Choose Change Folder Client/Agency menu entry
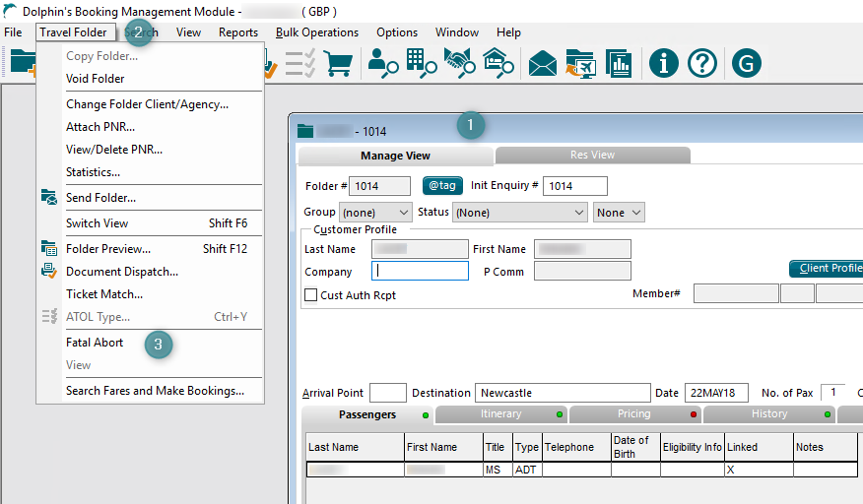 pyautogui.click(x=150, y=104)
